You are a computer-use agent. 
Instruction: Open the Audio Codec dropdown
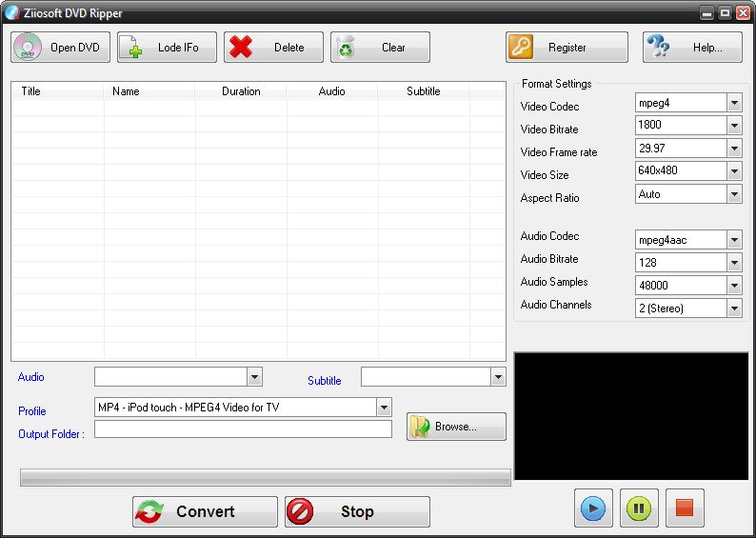(x=734, y=240)
